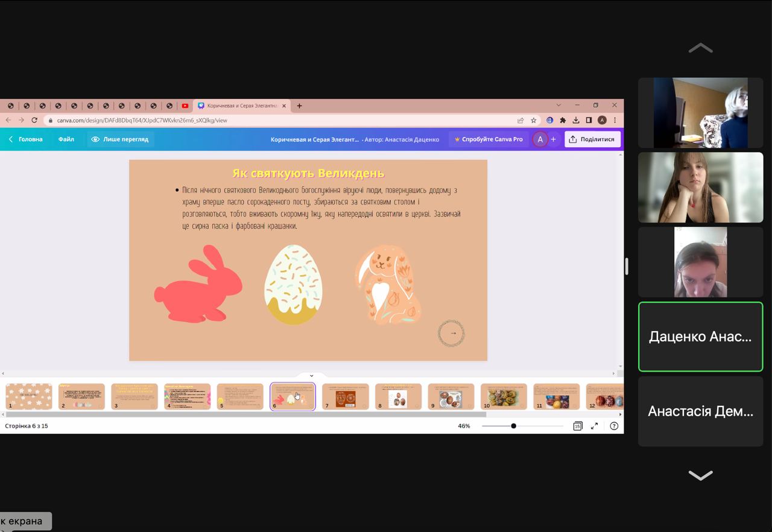This screenshot has height=532, width=772.
Task: Click the next slide arrow circle
Action: (x=452, y=333)
